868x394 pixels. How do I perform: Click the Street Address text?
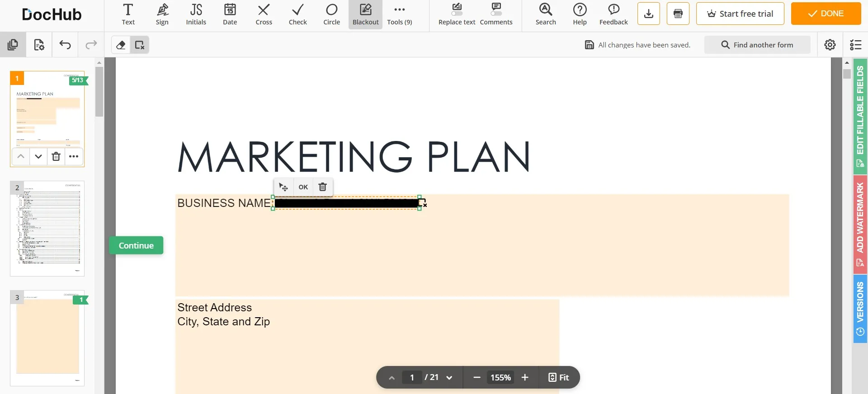pyautogui.click(x=215, y=308)
